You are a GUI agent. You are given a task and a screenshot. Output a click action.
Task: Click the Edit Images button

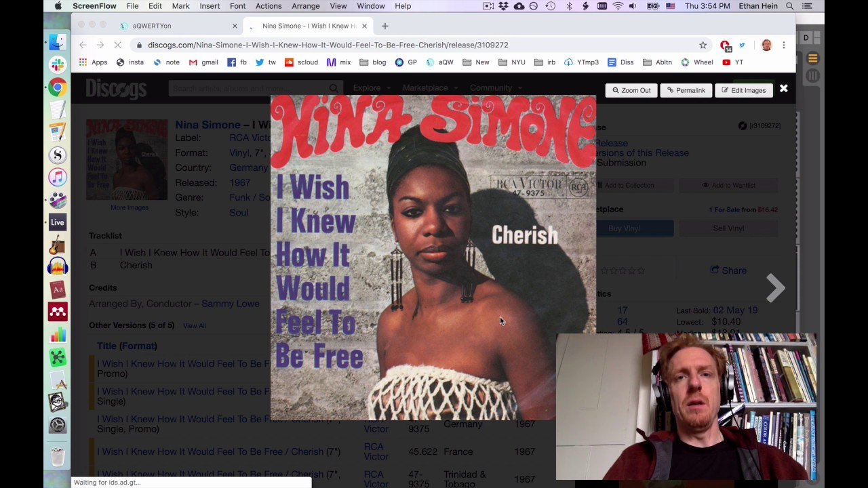[x=744, y=90]
